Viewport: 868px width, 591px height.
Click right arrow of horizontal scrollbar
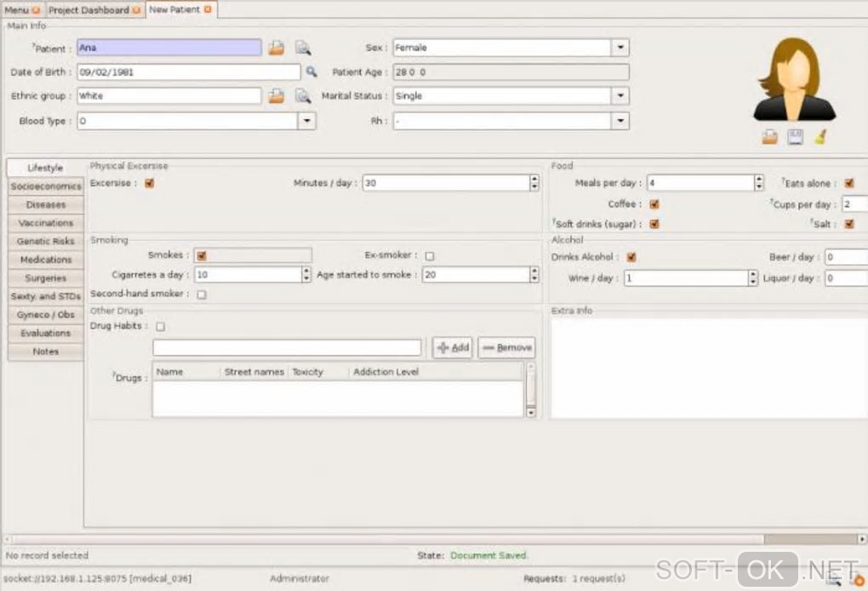pyautogui.click(x=862, y=539)
